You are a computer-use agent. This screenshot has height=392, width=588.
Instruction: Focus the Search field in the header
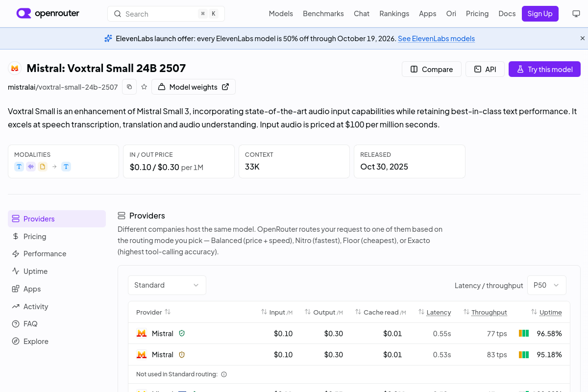click(x=166, y=14)
